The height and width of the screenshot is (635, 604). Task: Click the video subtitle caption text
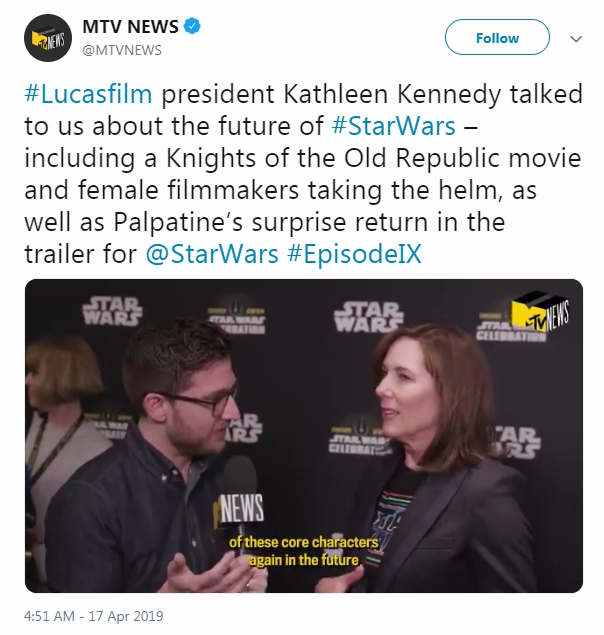[304, 551]
